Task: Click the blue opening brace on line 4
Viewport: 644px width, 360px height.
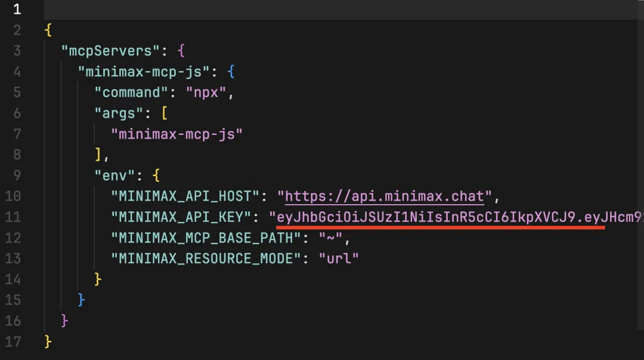Action: pos(231,72)
